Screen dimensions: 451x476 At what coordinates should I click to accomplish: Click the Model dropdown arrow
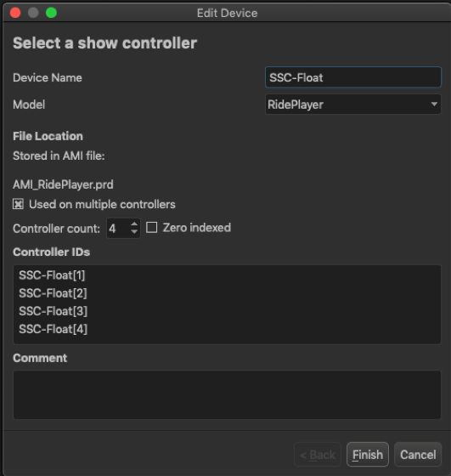click(434, 105)
